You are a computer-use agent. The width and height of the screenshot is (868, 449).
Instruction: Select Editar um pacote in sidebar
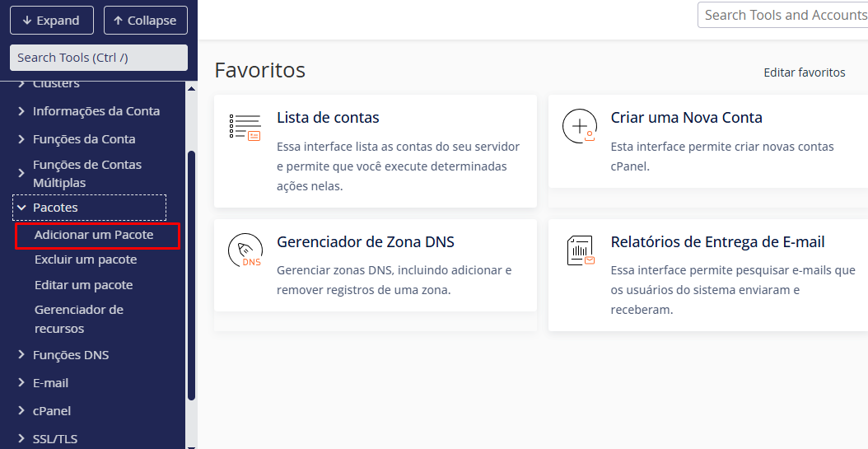coord(83,285)
